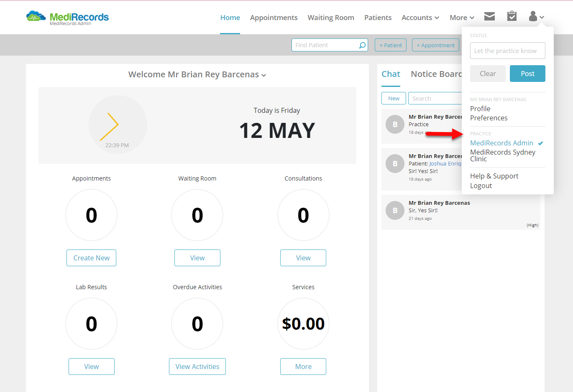Focus the chat Search field
This screenshot has width=573, height=392.
435,98
